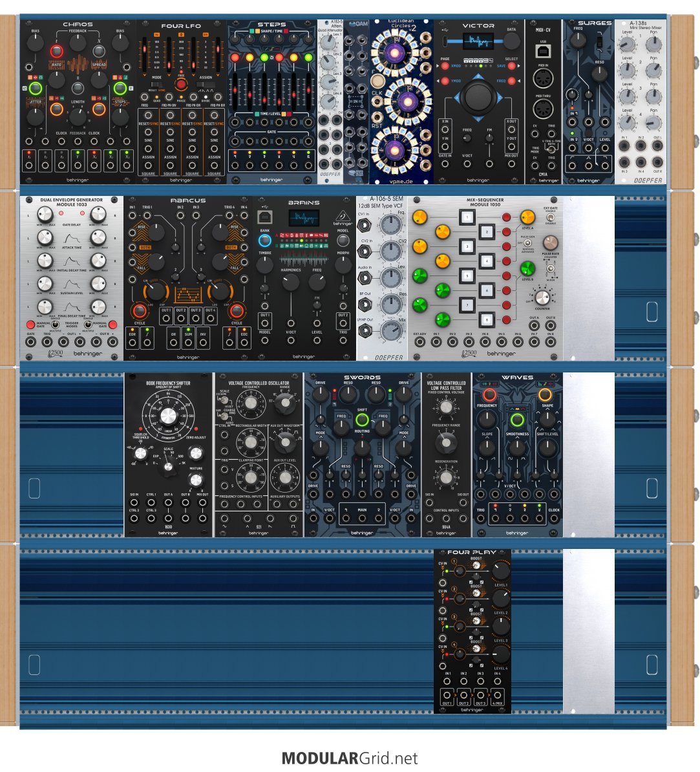Image resolution: width=700 pixels, height=772 pixels.
Task: Click the LEVEL 4 knob on Four Play
Action: [x=501, y=654]
